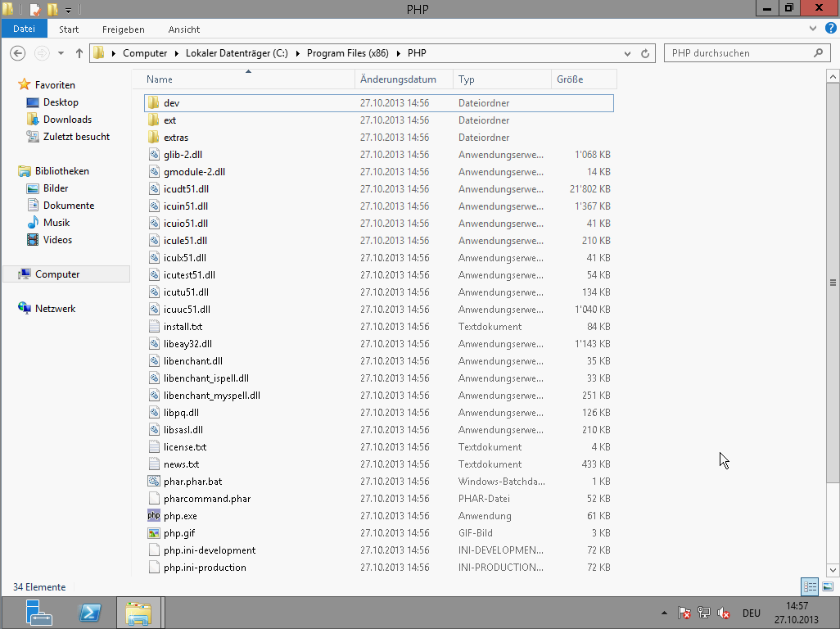
Task: Refresh the PHP folder view
Action: (645, 53)
